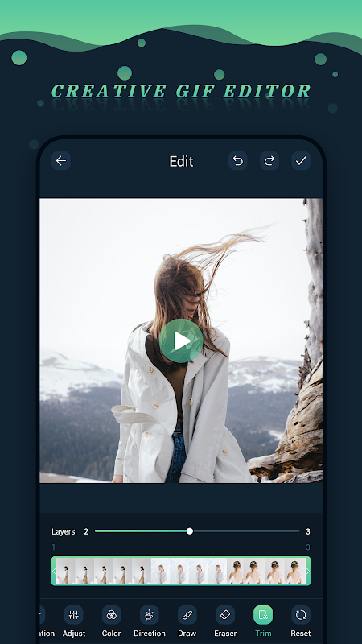Click the undo arrow icon

coord(238,160)
